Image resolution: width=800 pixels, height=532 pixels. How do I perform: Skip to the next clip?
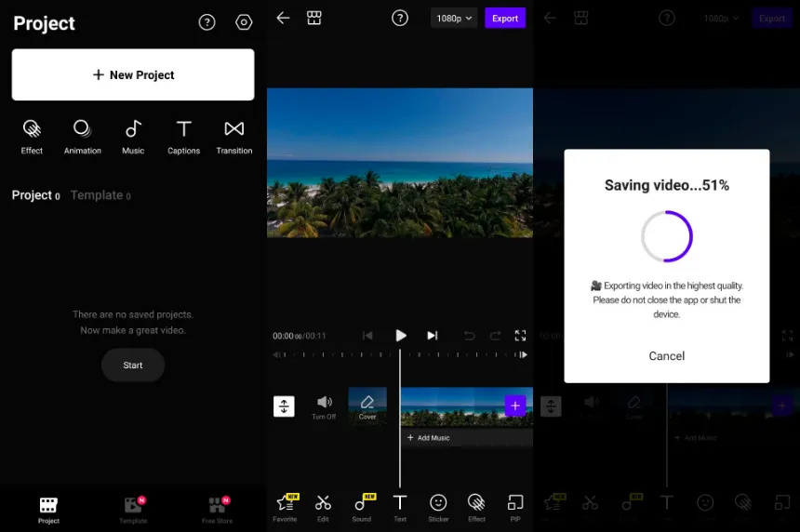point(433,336)
